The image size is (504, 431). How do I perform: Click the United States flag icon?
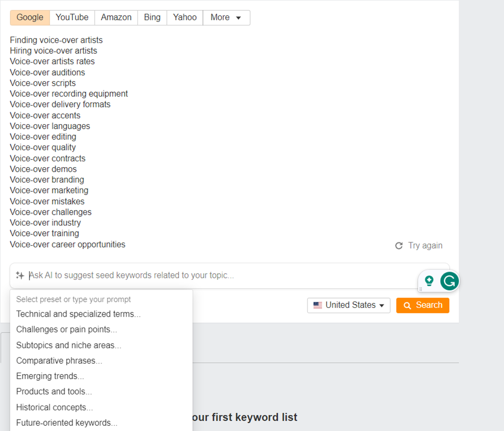tap(317, 305)
